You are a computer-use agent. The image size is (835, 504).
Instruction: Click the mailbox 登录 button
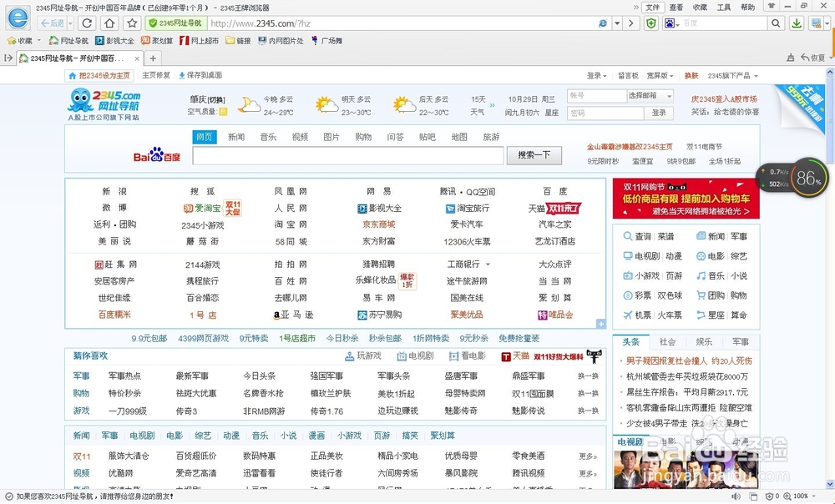[x=659, y=113]
